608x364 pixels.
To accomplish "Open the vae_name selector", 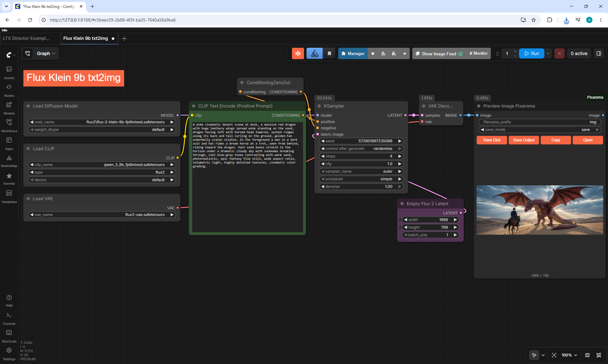I will pos(102,215).
